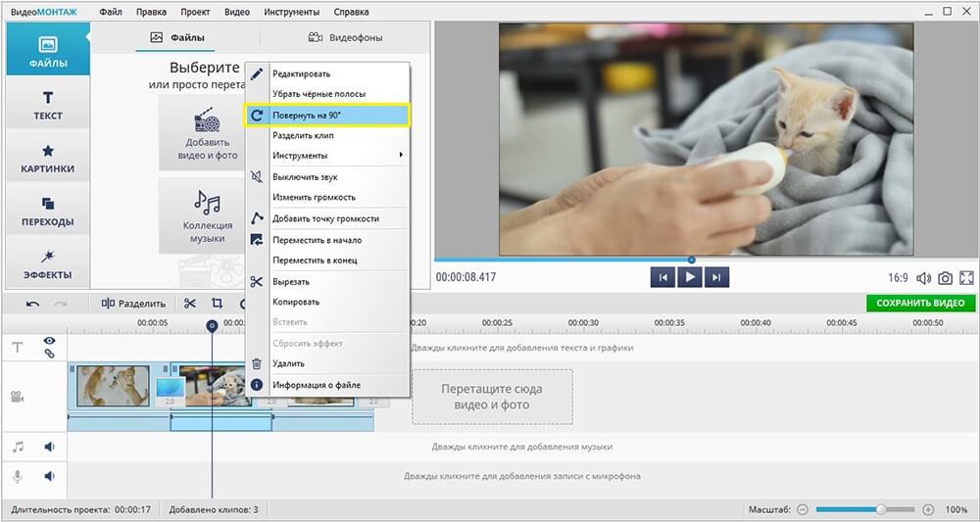This screenshot has height=522, width=980.
Task: Mute the music track speaker
Action: point(49,447)
